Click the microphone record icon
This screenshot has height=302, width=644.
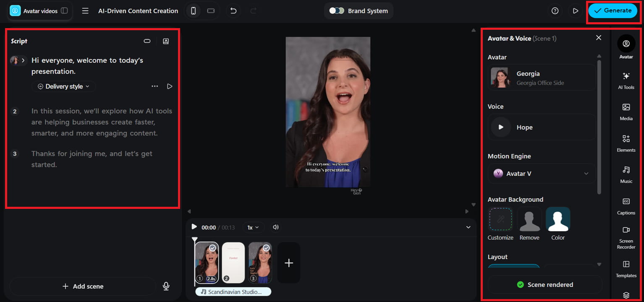click(x=166, y=286)
